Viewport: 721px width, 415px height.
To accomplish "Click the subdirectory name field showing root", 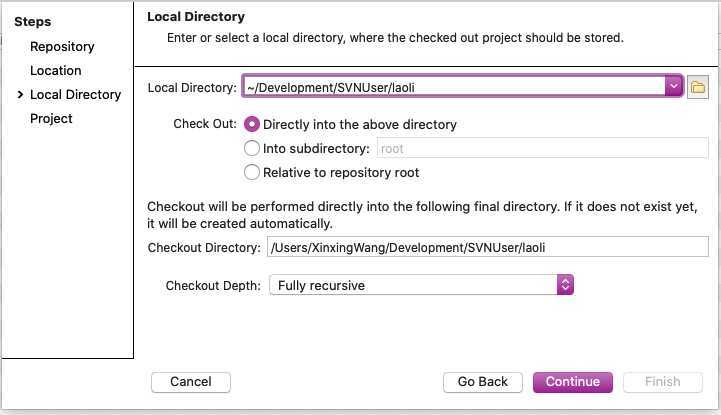I will click(543, 148).
